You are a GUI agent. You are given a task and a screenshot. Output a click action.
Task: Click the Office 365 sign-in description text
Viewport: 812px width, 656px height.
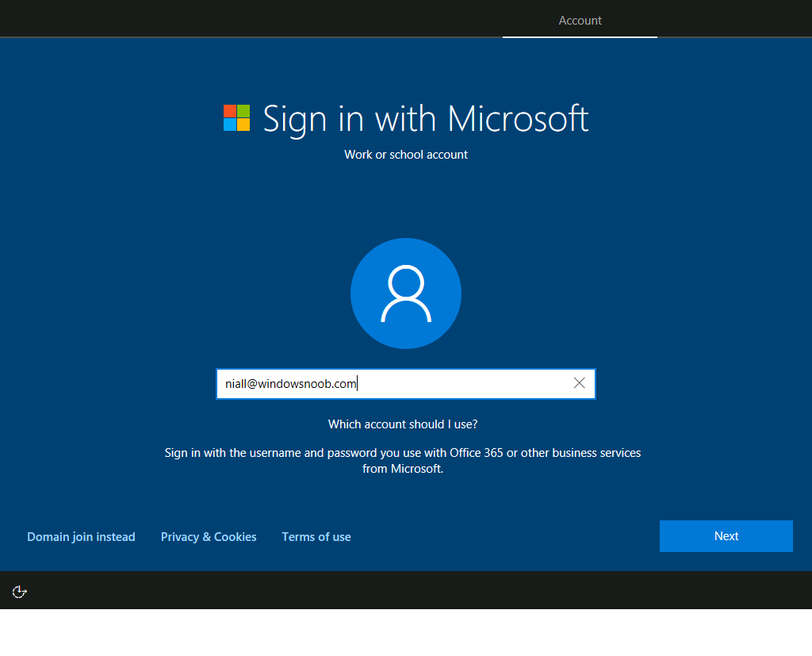coord(403,461)
